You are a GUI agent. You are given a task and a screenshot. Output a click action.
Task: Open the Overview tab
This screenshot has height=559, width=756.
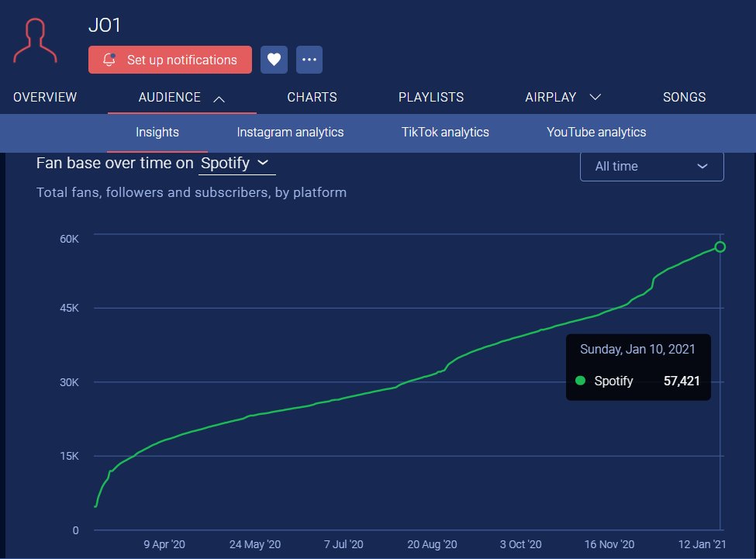click(x=45, y=98)
